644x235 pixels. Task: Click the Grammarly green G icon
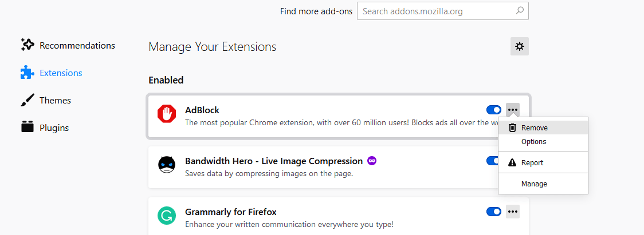[167, 216]
